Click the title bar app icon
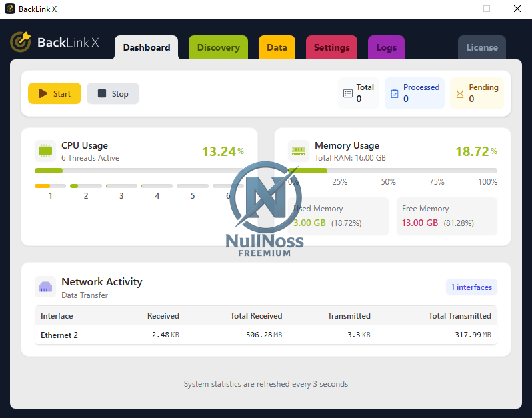 10,9
